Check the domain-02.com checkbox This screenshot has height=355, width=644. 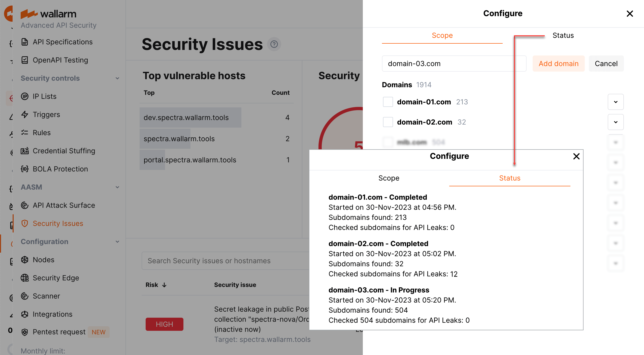click(x=388, y=122)
